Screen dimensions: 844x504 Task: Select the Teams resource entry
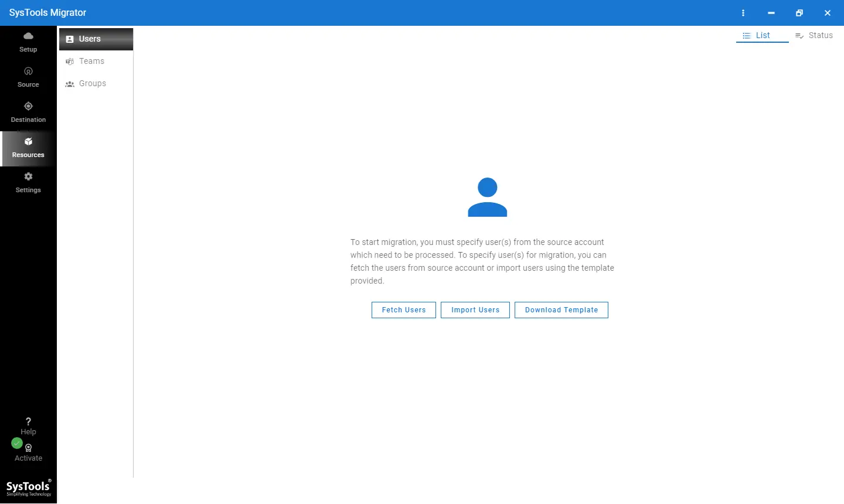tap(96, 61)
